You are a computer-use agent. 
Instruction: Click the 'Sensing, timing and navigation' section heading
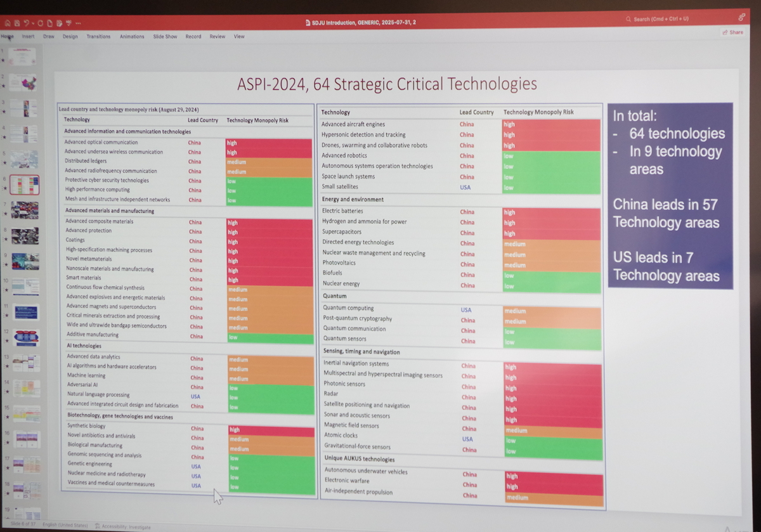pyautogui.click(x=361, y=352)
